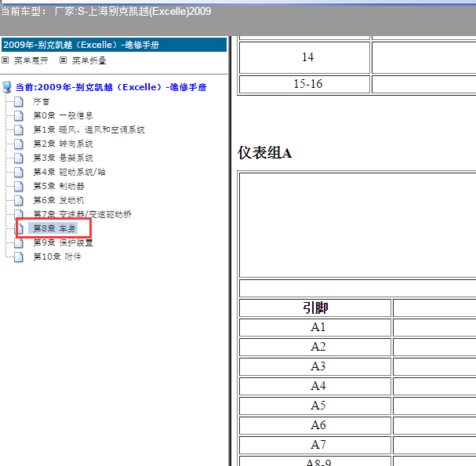The image size is (476, 466).
Task: Select highlighted 第8章 车身 chapter
Action: coord(53,228)
